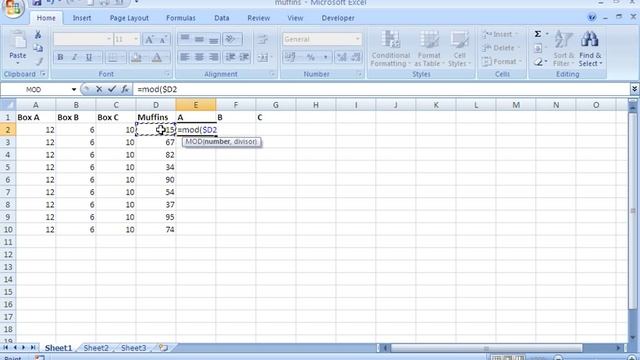Screen dimensions: 640x360
Task: Click the Insert Worksheet tab icon
Action: (x=163, y=348)
